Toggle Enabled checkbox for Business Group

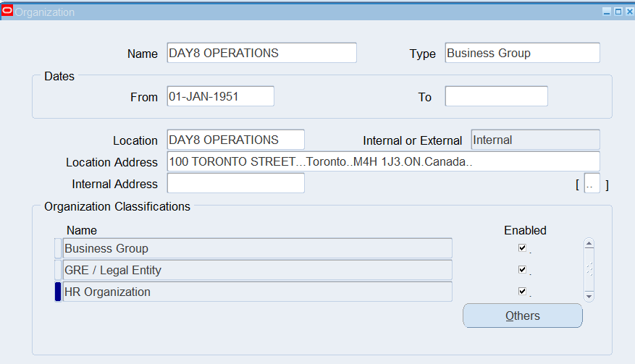[522, 247]
